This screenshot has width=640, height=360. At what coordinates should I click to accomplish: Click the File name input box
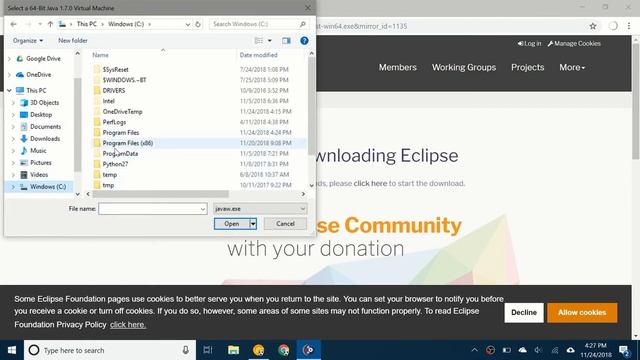coord(153,209)
